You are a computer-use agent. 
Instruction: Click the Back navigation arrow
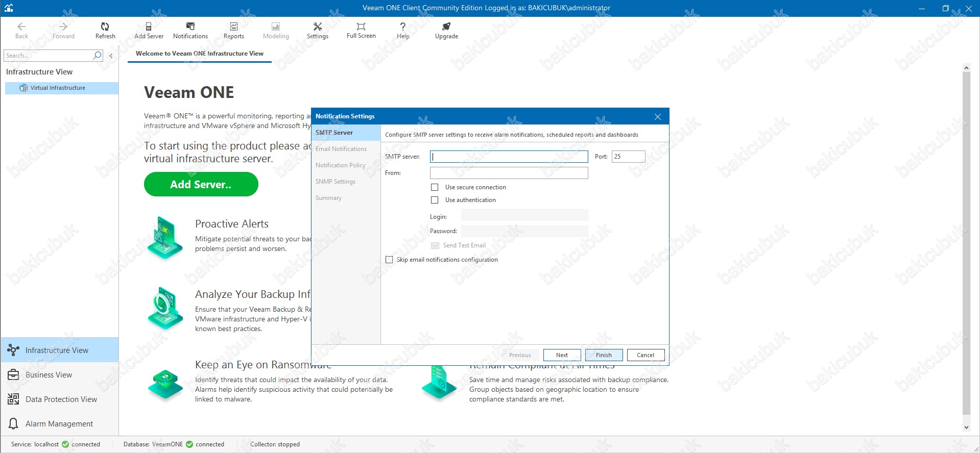(x=21, y=31)
